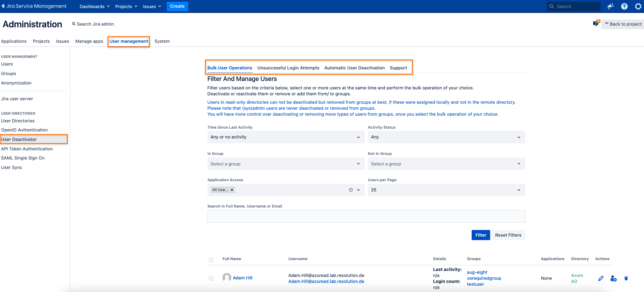Open the help question mark icon
This screenshot has width=644, height=292.
624,6
